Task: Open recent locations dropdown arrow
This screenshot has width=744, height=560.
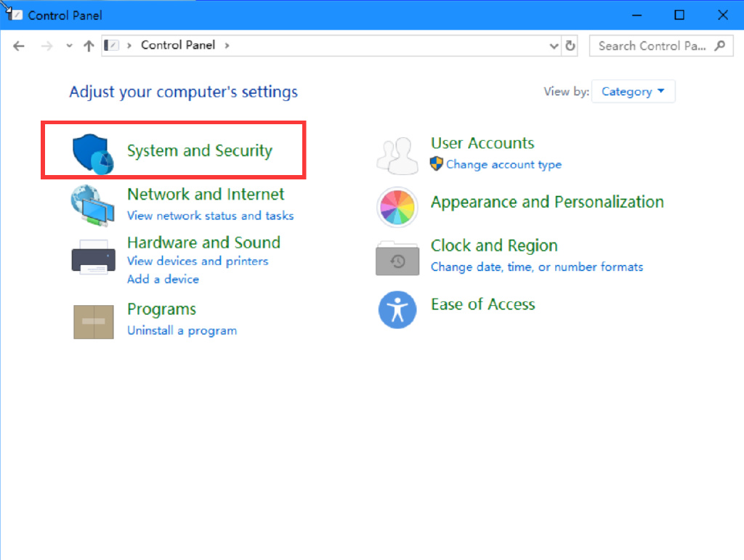Action: click(x=69, y=46)
